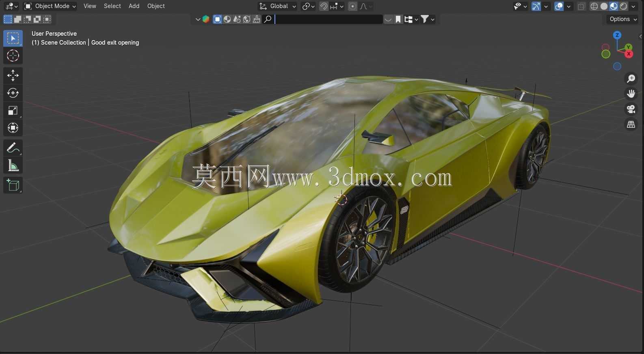The image size is (644, 354).
Task: Choose the Move tool
Action: pyautogui.click(x=13, y=75)
